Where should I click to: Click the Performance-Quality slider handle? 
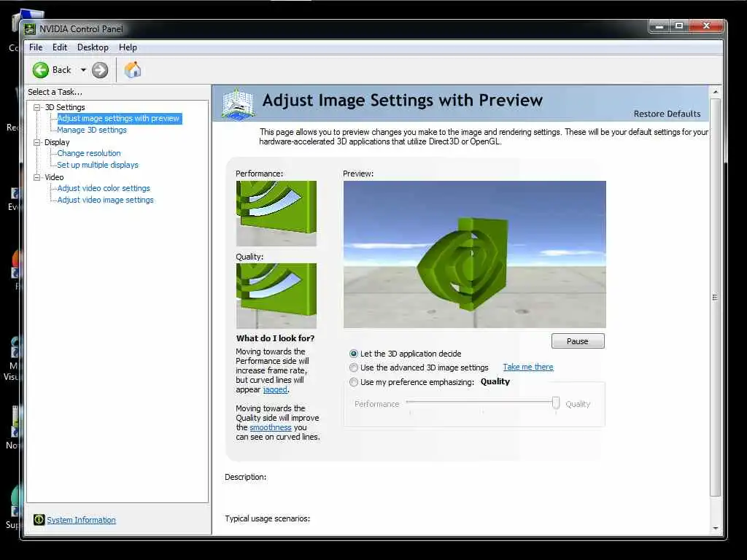[555, 403]
